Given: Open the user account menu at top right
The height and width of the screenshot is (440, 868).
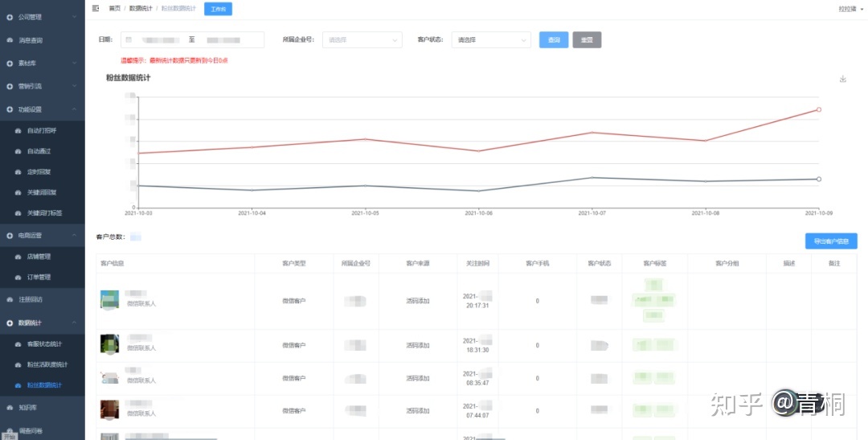Looking at the screenshot, I should pos(848,9).
